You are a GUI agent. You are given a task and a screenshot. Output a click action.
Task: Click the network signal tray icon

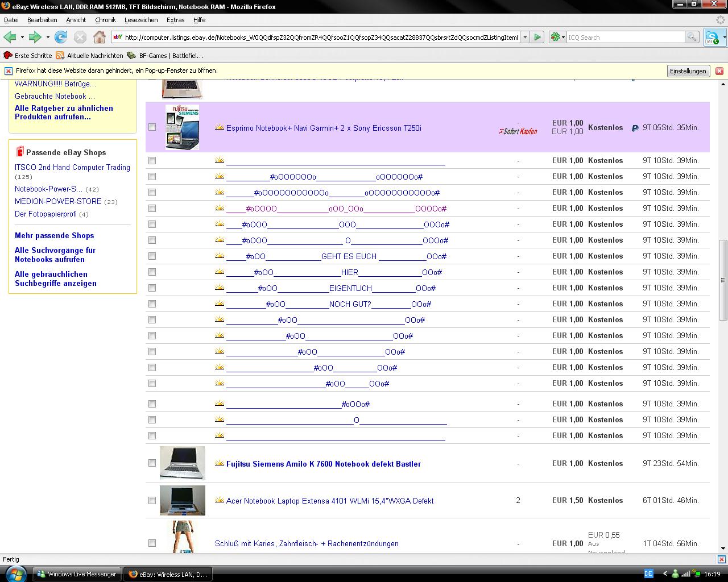click(x=685, y=573)
